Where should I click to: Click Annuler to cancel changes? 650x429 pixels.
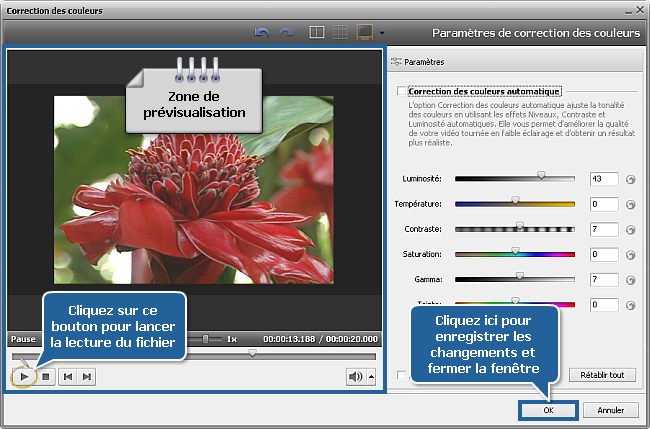pyautogui.click(x=610, y=410)
